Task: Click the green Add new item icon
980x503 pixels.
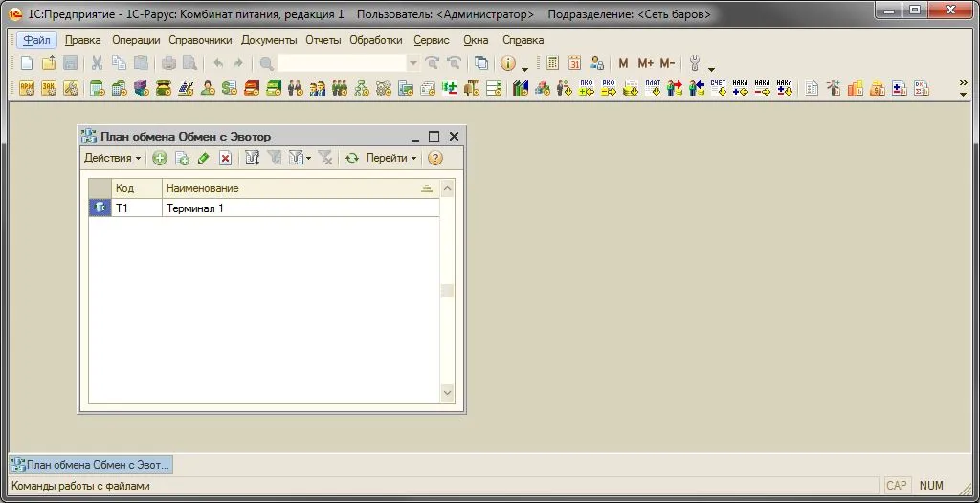Action: [x=160, y=159]
